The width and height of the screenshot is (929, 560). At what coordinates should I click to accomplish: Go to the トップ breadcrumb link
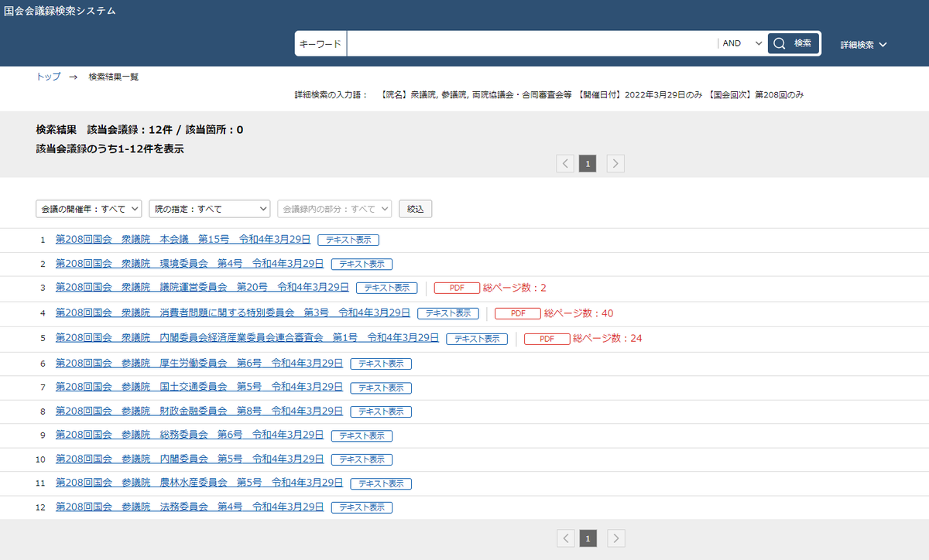48,77
